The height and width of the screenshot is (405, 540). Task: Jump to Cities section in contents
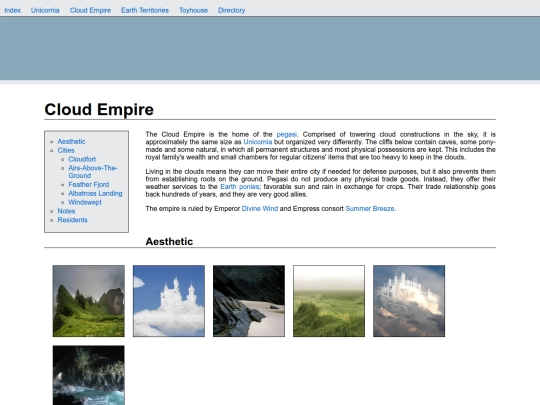click(x=66, y=150)
